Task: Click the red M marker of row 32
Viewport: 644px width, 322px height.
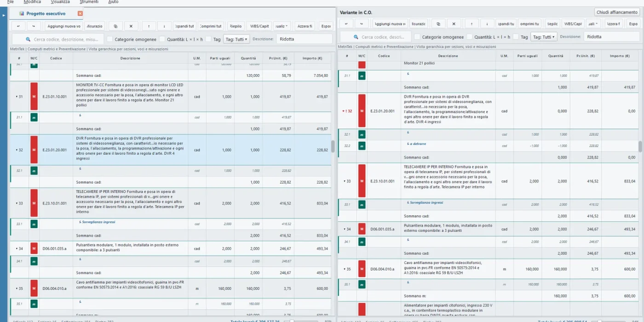Action: pyautogui.click(x=34, y=150)
